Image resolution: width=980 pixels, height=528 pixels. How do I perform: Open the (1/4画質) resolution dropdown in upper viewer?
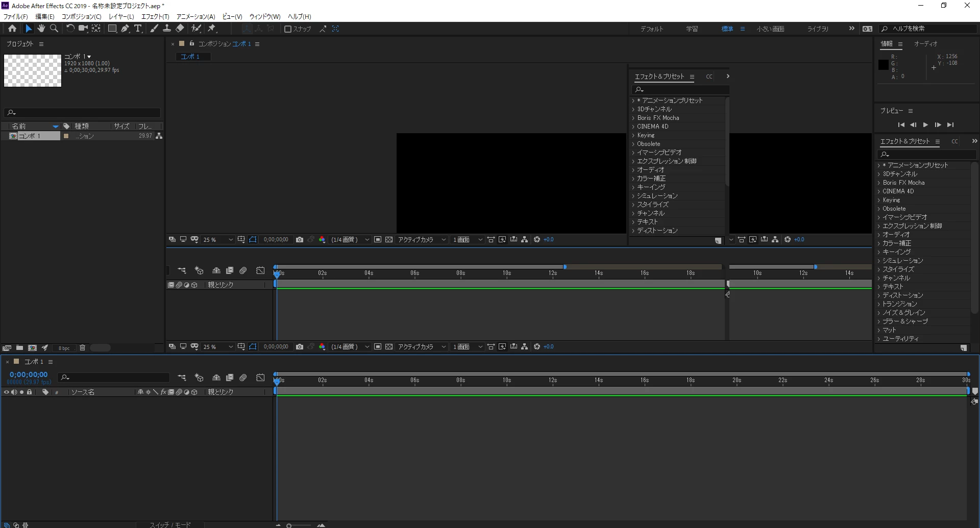tap(350, 240)
